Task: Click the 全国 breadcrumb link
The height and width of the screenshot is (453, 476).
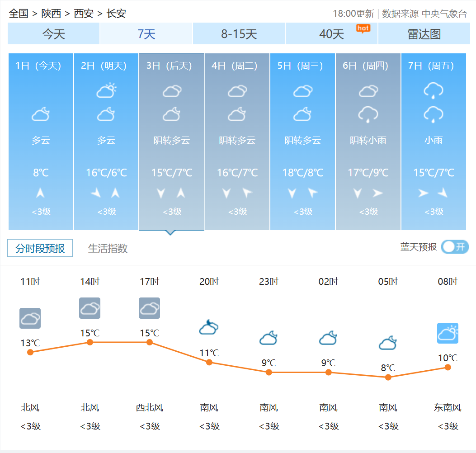Action: coord(19,14)
